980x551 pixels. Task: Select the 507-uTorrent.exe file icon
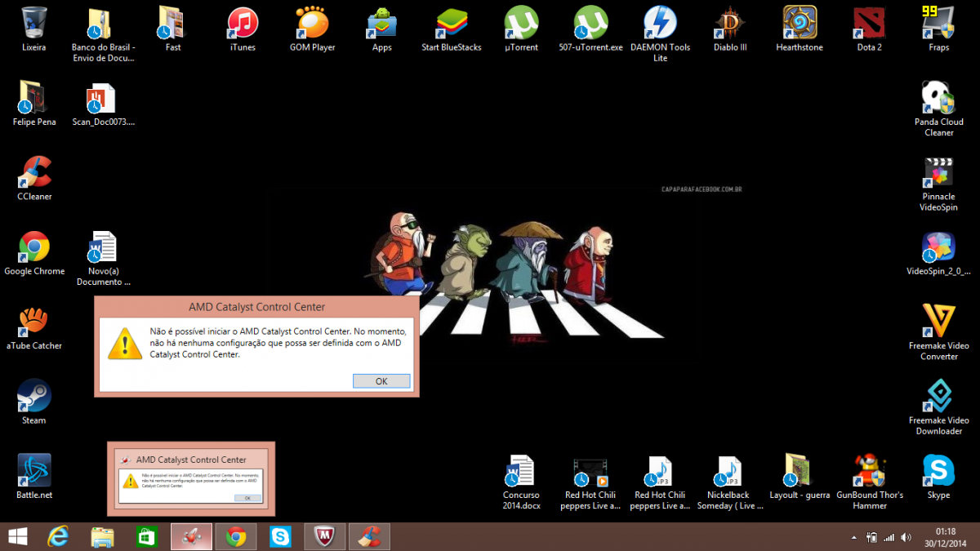click(591, 29)
